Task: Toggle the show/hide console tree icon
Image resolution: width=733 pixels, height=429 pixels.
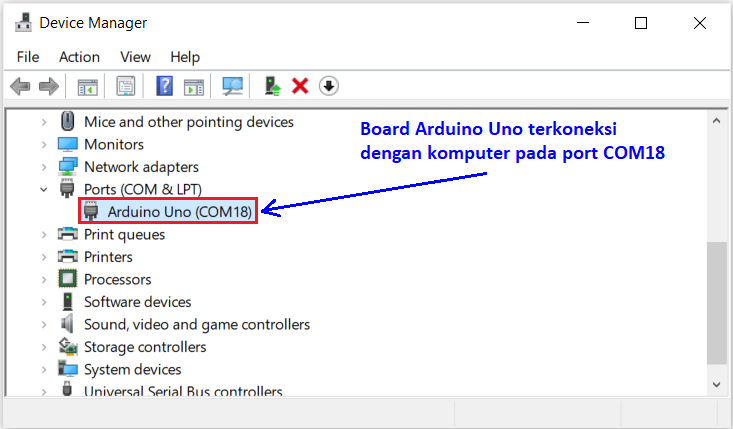Action: pos(87,87)
